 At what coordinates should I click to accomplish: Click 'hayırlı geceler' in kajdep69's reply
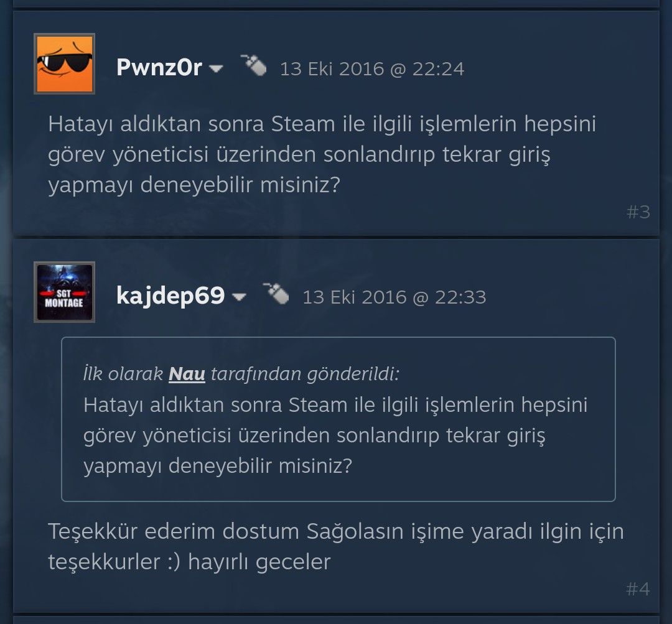click(x=259, y=562)
